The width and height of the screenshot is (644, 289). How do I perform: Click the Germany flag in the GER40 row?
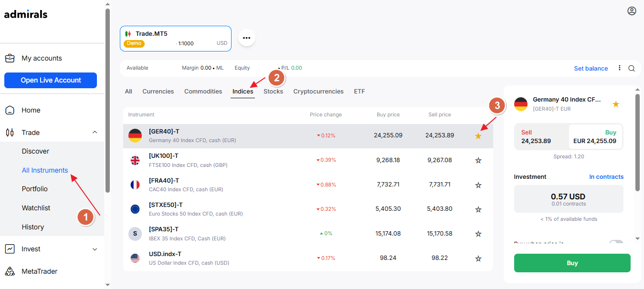(135, 135)
